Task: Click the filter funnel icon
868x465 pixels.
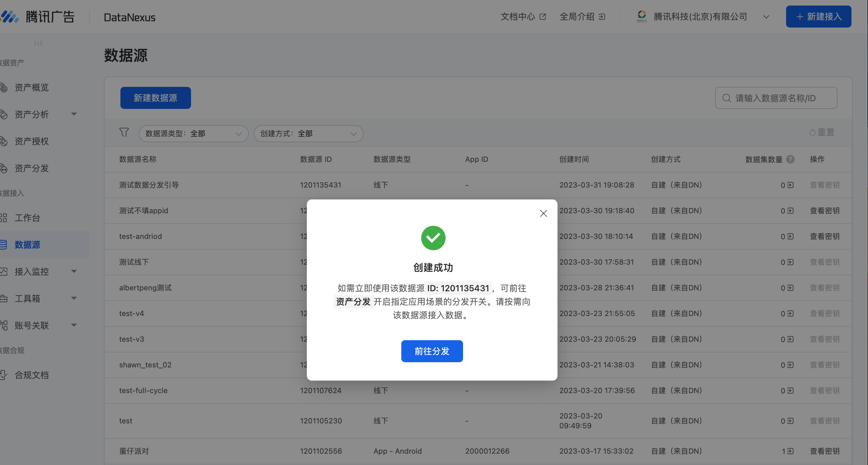Action: click(x=124, y=132)
